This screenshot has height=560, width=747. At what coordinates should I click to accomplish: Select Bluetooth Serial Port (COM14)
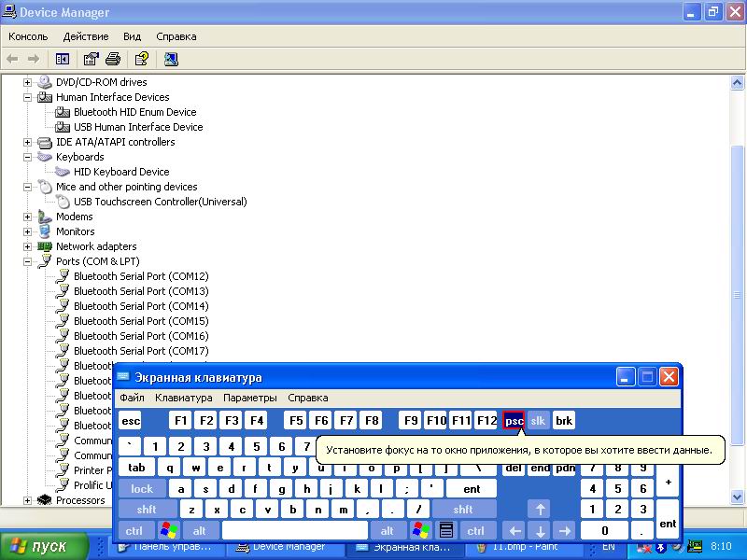pos(141,306)
